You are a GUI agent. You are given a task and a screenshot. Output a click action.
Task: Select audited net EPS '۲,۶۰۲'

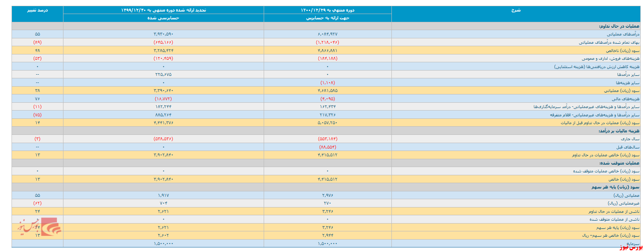[x=164, y=236]
